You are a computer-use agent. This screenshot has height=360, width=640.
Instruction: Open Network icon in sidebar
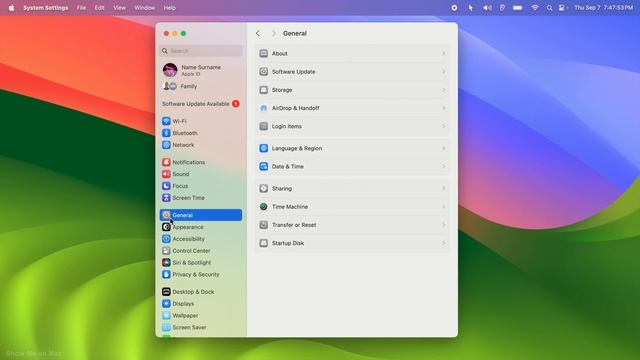click(x=166, y=145)
